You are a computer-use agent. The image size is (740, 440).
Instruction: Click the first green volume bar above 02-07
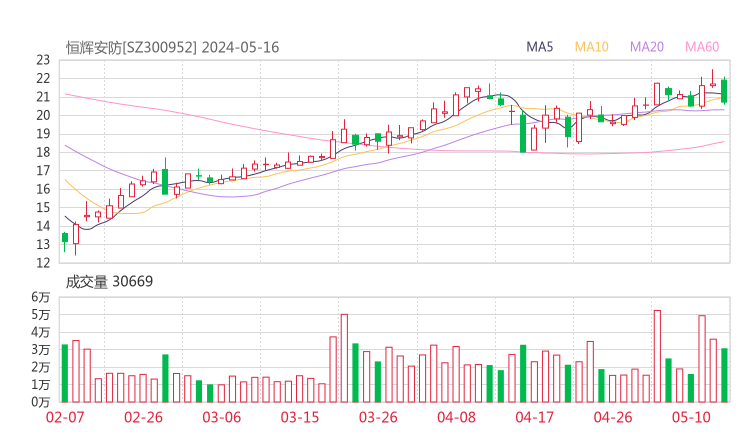pos(65,373)
